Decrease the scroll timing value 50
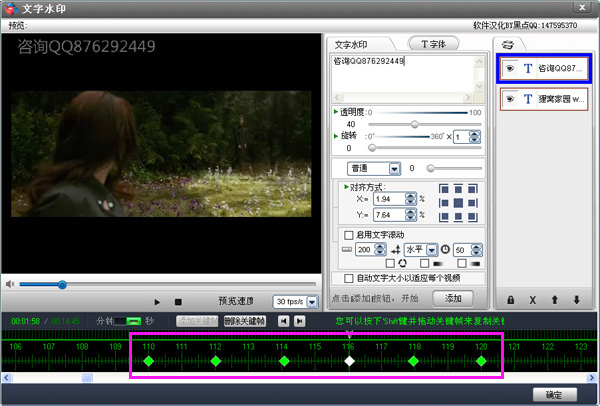The height and width of the screenshot is (406, 600). point(476,253)
